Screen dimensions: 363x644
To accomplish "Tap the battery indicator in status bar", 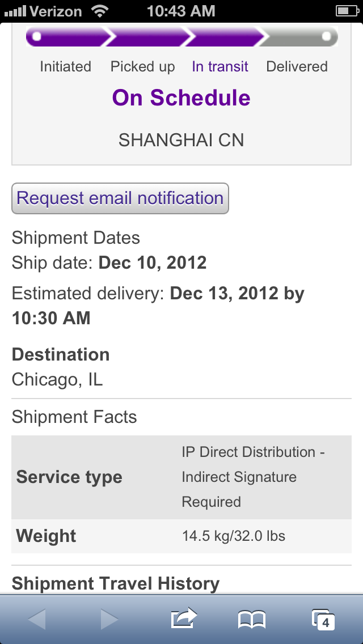I will point(347,11).
